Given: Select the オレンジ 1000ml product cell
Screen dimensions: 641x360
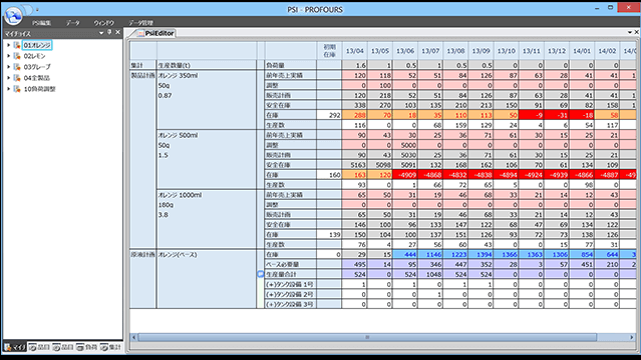Looking at the screenshot, I should [x=206, y=219].
